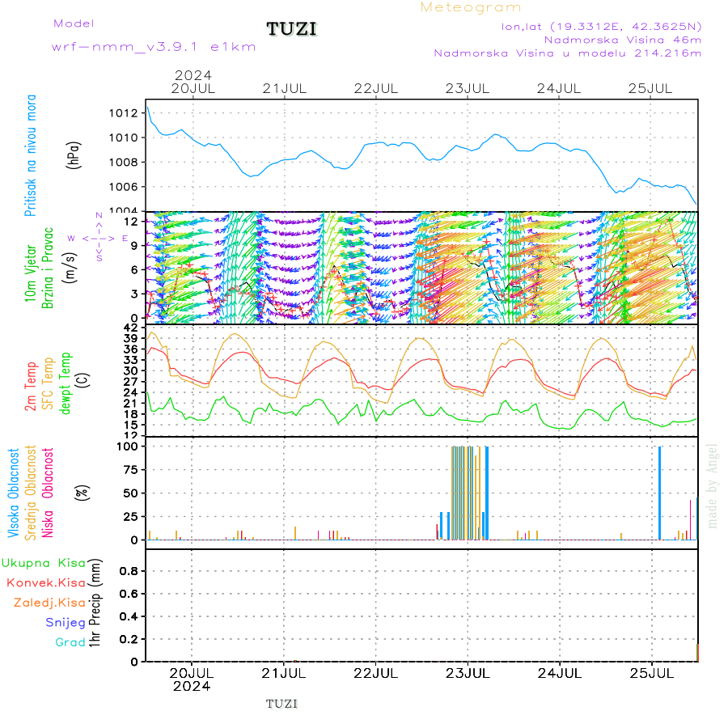Click the orange "Zaledj.Kisa" legend entry
The width and height of the screenshot is (728, 728).
point(49,603)
